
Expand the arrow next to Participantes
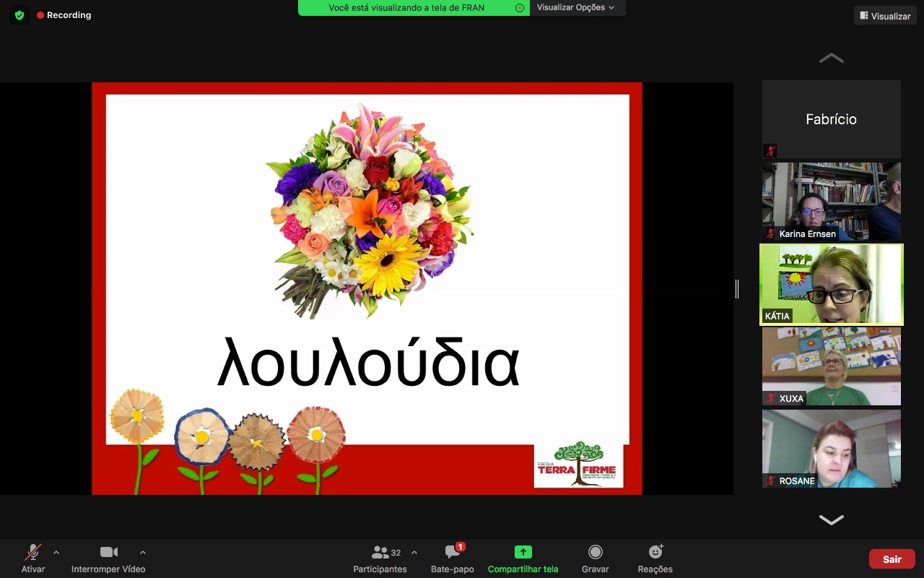(x=414, y=553)
